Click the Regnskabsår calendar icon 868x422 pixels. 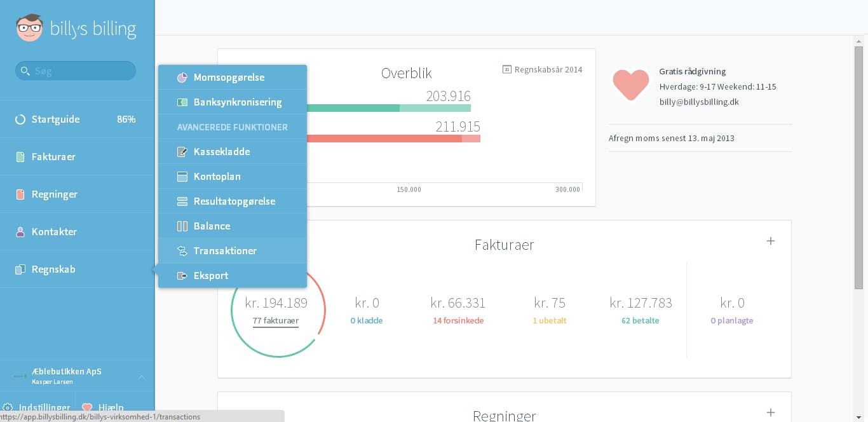pos(507,69)
